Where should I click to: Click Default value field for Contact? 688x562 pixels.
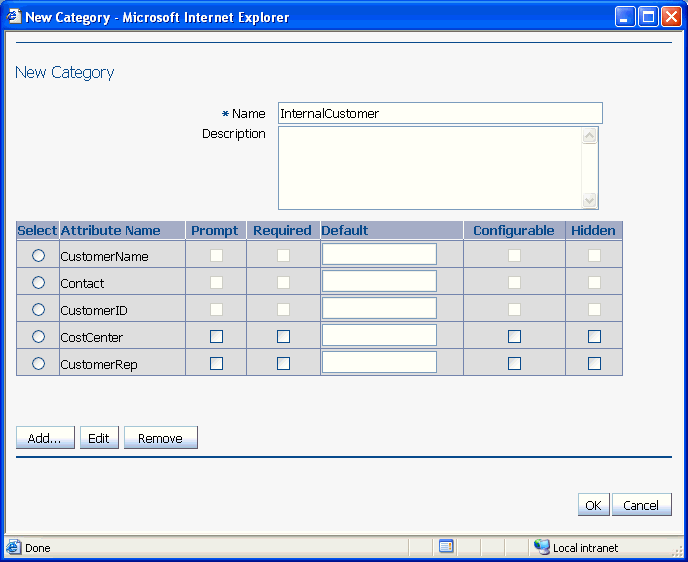pos(379,281)
